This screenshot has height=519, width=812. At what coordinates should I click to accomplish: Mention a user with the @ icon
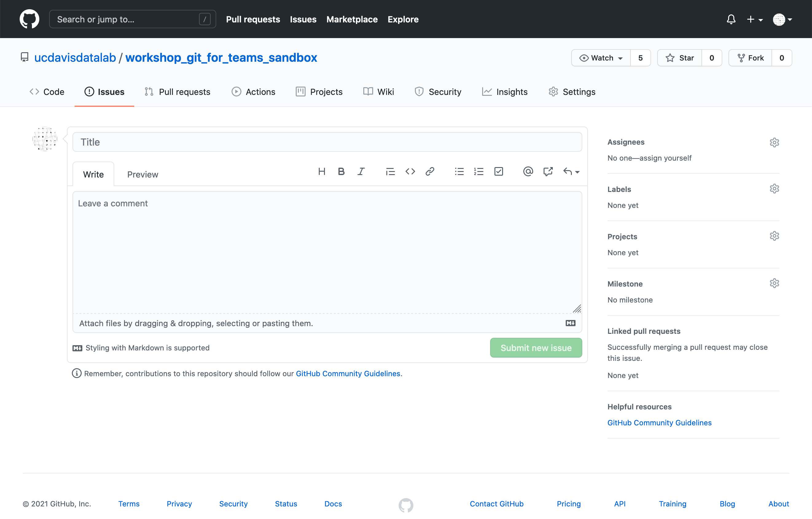[x=528, y=171]
